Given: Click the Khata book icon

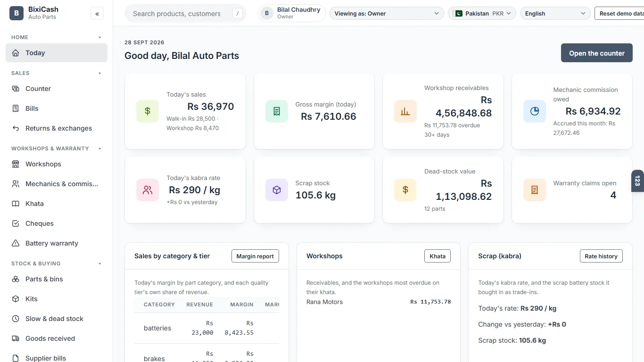Looking at the screenshot, I should (x=16, y=204).
